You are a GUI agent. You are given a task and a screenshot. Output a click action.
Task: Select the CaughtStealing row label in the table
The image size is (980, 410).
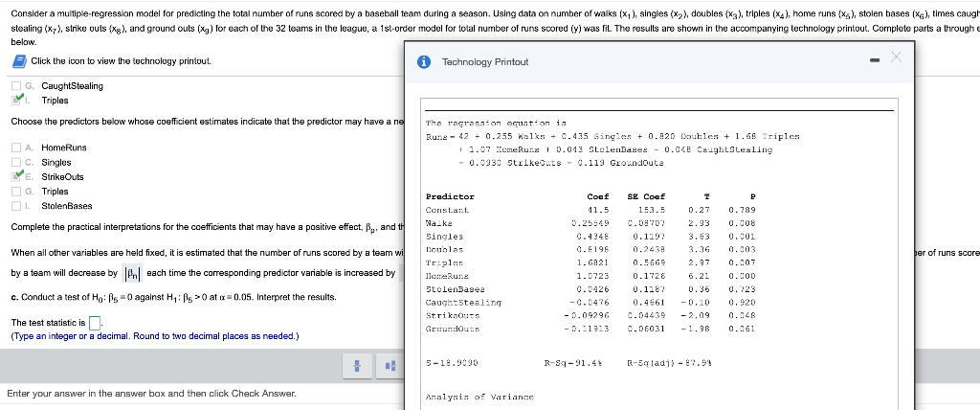point(463,303)
